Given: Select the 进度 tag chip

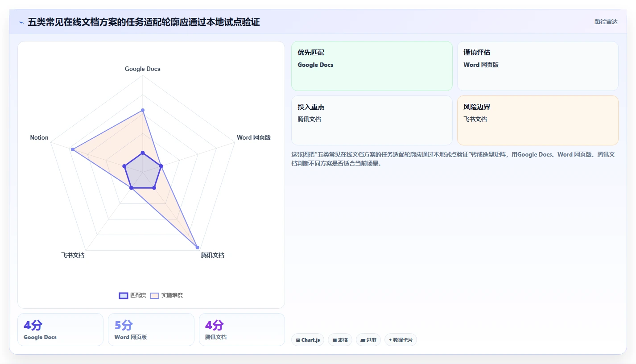Looking at the screenshot, I should point(368,340).
